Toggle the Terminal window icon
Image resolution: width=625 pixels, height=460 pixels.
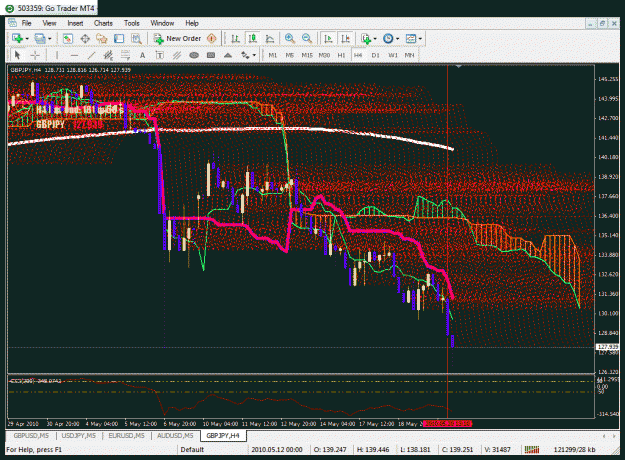coord(119,39)
